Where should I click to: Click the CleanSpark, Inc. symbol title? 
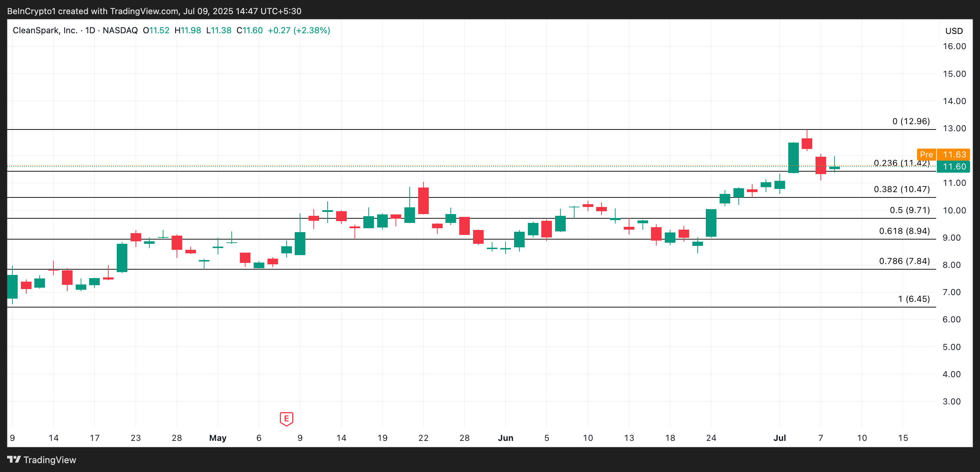click(45, 30)
